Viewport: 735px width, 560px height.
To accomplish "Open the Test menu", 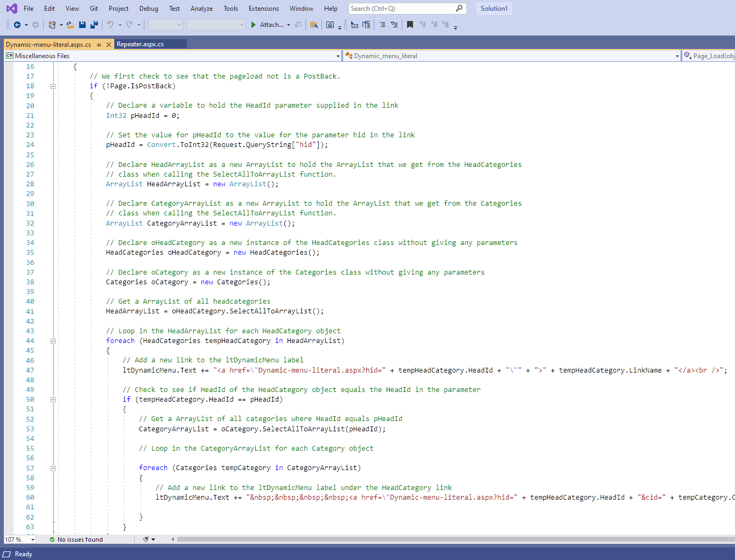I will tap(174, 9).
